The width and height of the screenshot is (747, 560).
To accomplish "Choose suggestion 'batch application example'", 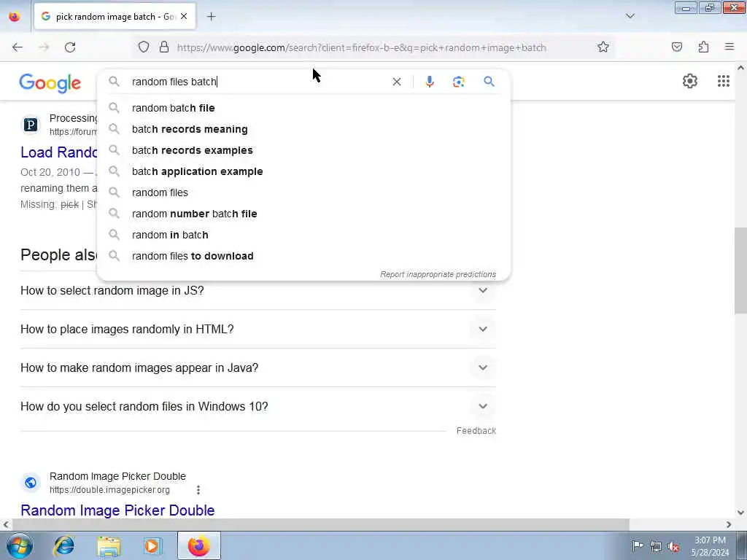I will (x=304, y=171).
